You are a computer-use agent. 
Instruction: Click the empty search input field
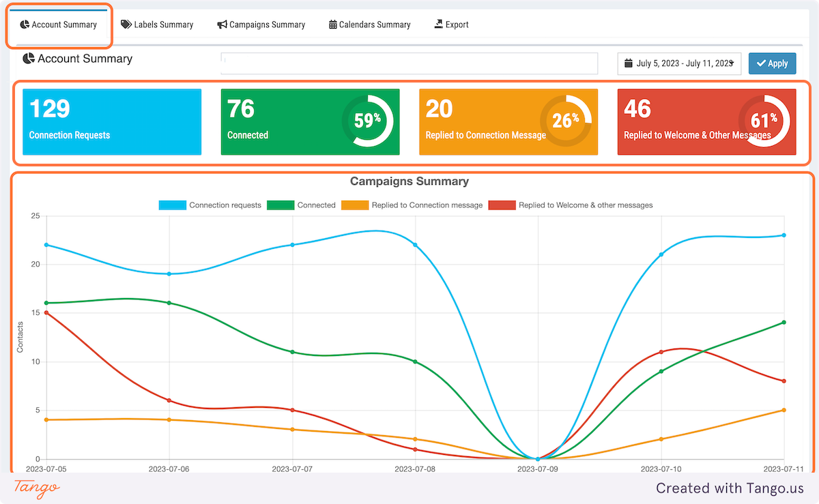point(409,63)
